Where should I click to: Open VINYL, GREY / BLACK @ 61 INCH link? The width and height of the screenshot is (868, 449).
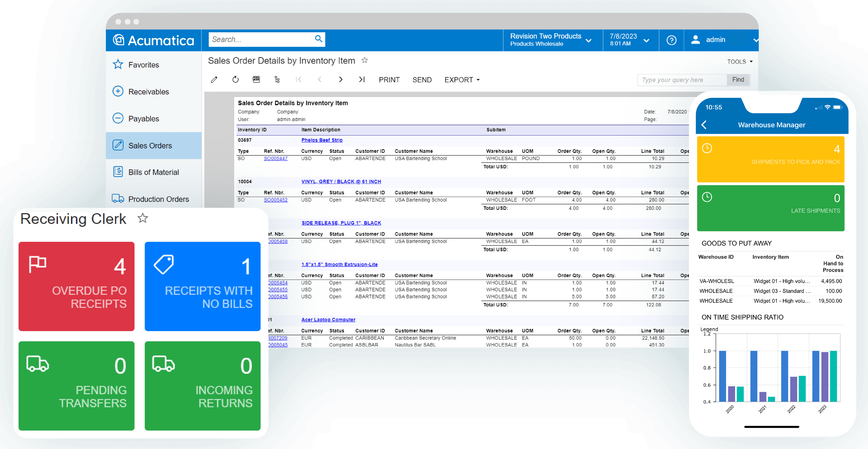[341, 182]
